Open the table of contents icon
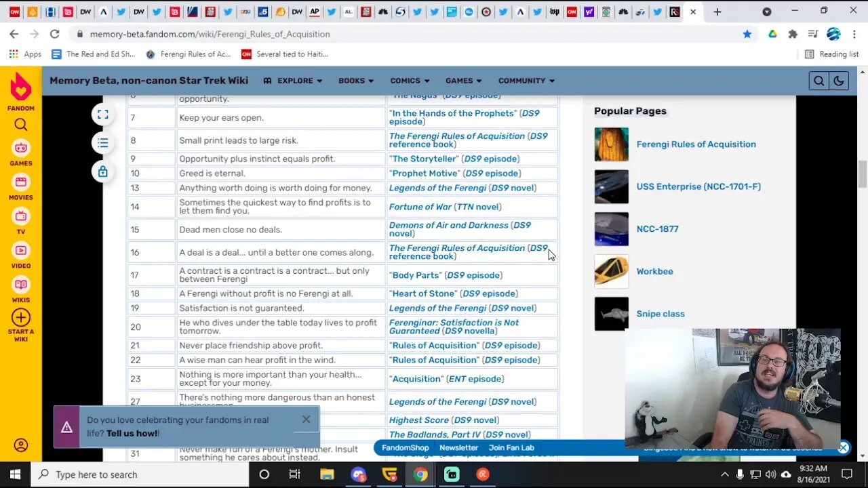Screen dimensions: 868x488 click(x=102, y=143)
